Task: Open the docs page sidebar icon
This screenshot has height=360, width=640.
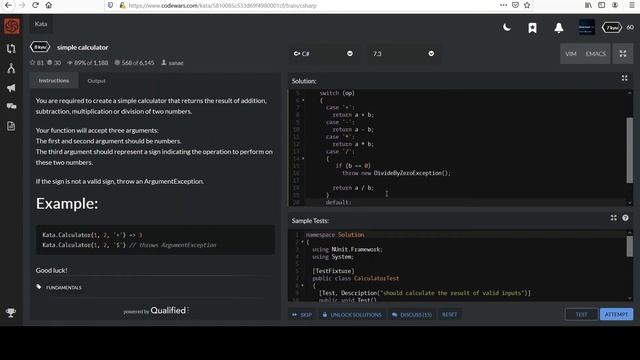Action: [x=11, y=126]
